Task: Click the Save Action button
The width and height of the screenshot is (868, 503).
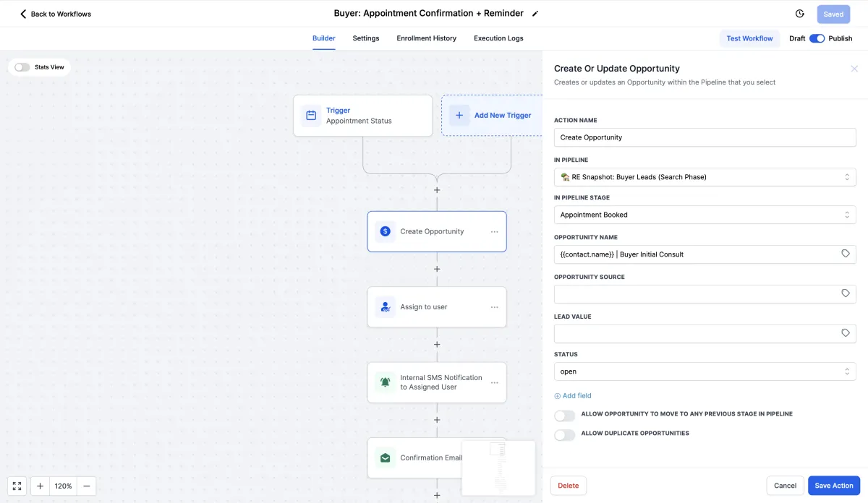Action: [833, 486]
